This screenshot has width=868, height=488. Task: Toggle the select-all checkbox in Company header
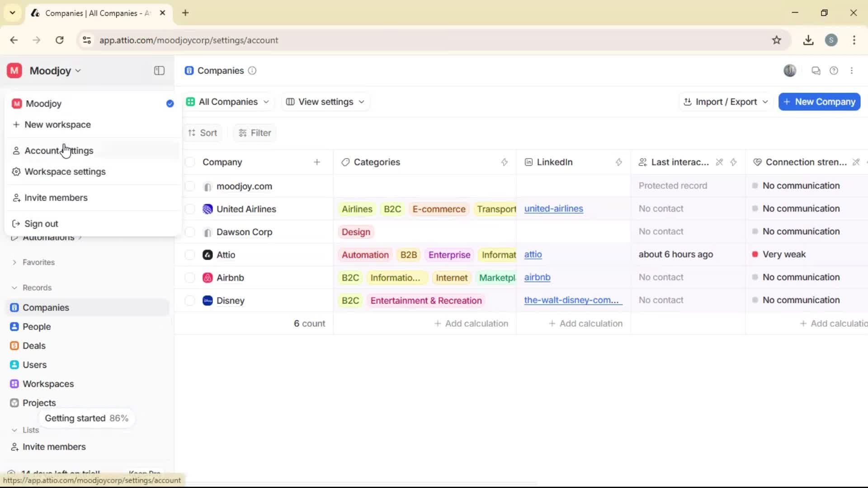pos(190,162)
